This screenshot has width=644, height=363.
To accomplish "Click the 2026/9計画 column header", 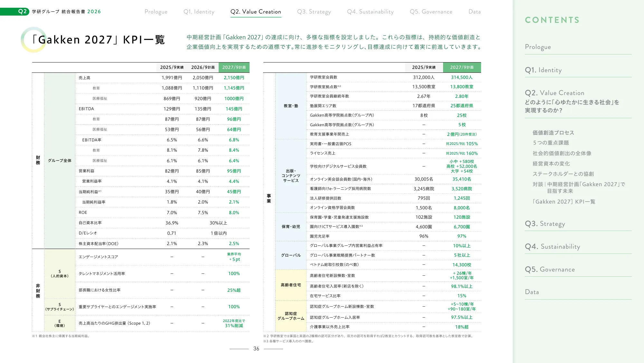I will pyautogui.click(x=203, y=67).
